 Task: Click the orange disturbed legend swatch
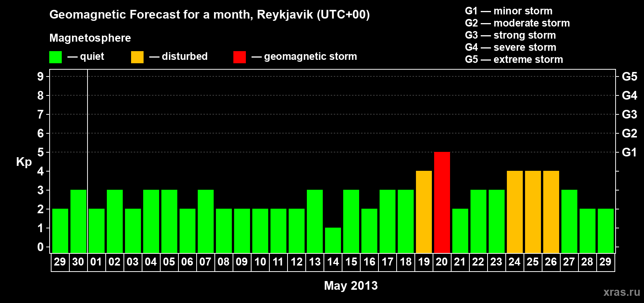[137, 57]
